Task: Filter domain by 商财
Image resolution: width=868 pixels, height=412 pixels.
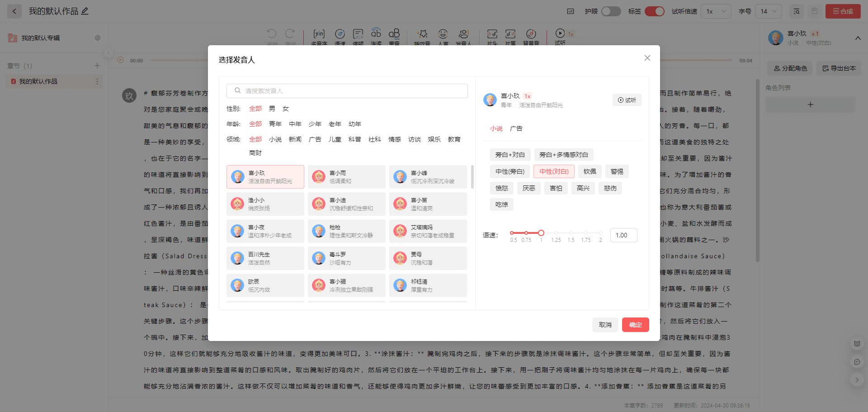Action: pyautogui.click(x=255, y=153)
